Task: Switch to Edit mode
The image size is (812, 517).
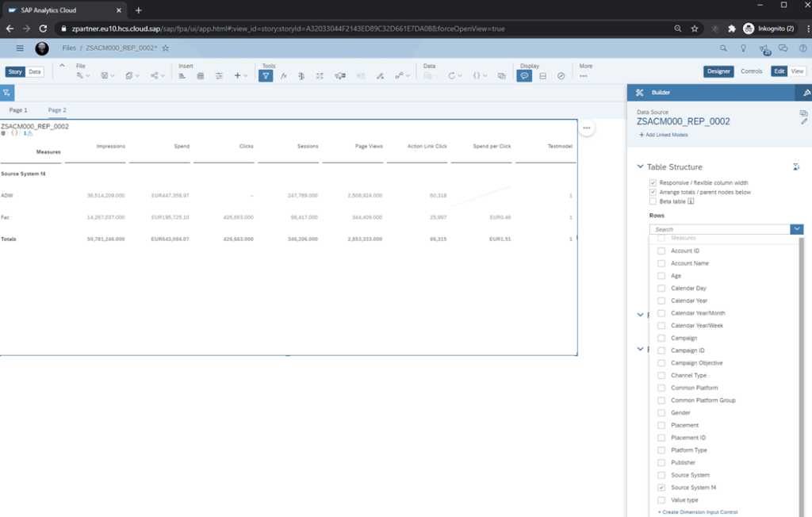Action: pos(779,71)
